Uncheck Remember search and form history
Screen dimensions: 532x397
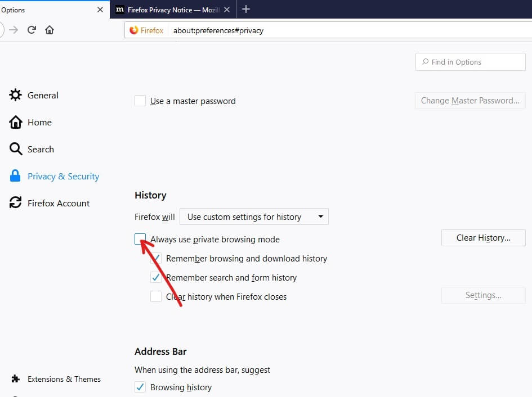coord(156,277)
